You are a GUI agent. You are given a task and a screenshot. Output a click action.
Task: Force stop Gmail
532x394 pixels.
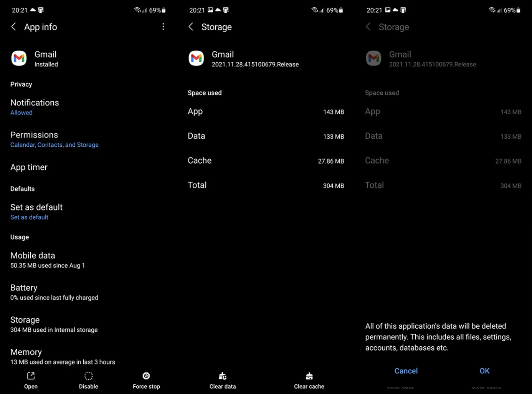(x=146, y=380)
